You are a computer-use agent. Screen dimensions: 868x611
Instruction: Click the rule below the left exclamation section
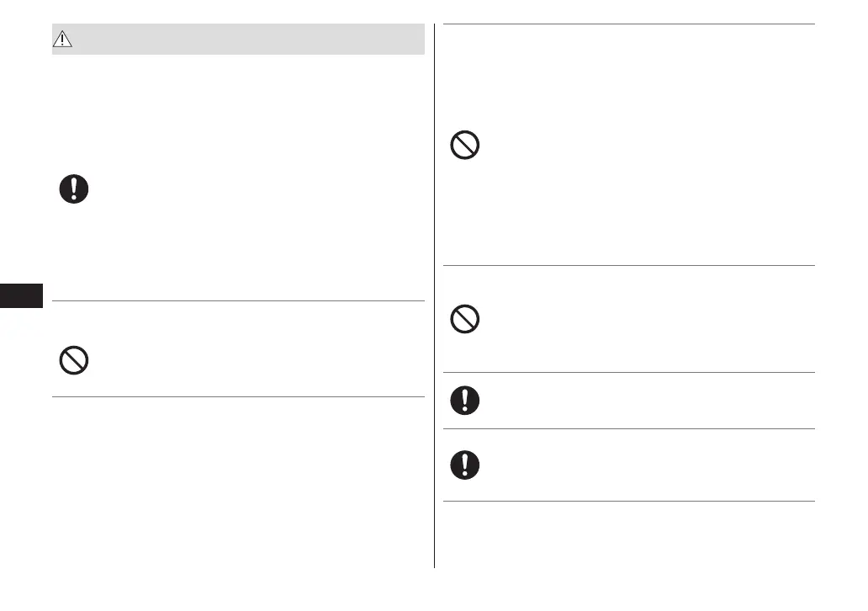[x=238, y=300]
